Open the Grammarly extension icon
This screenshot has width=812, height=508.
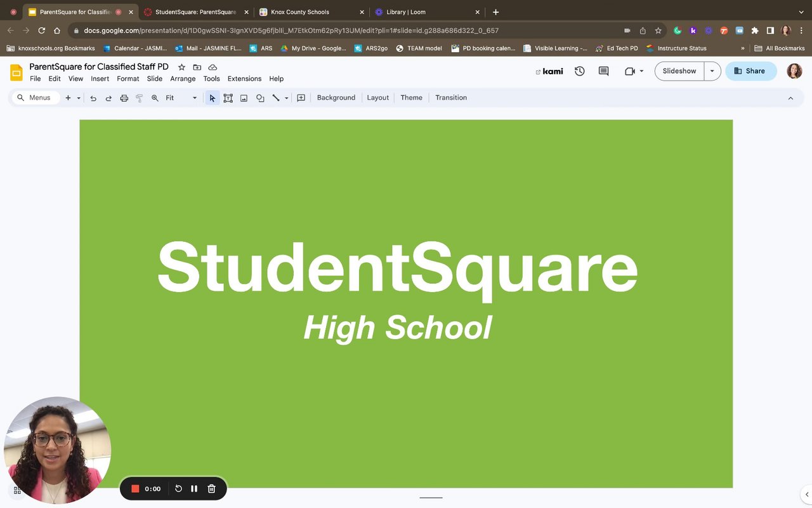click(x=678, y=30)
